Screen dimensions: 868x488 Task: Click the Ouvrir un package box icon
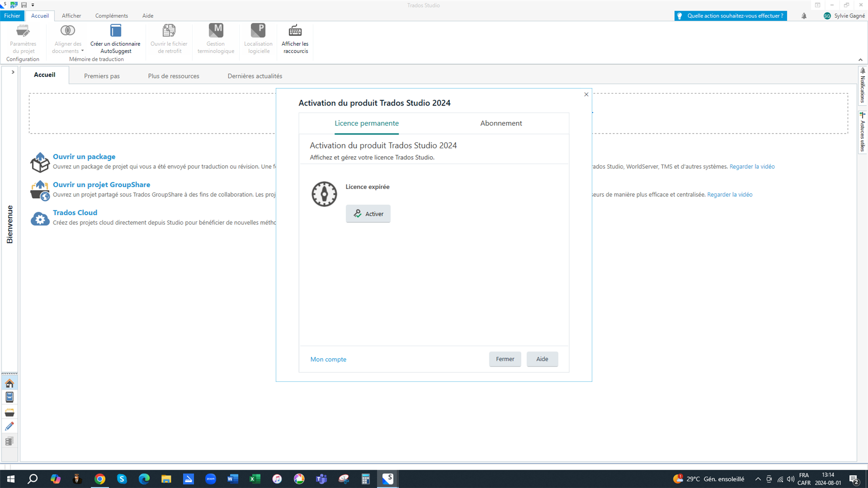40,163
